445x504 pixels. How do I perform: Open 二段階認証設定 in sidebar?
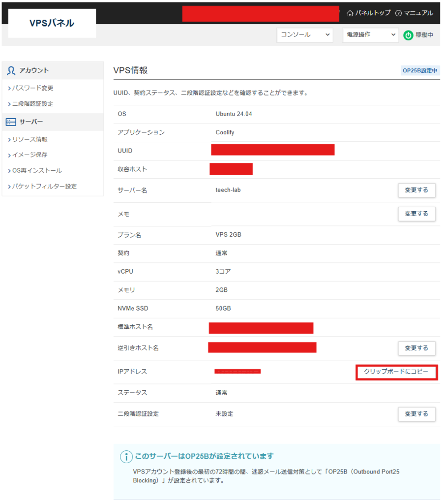[x=33, y=104]
